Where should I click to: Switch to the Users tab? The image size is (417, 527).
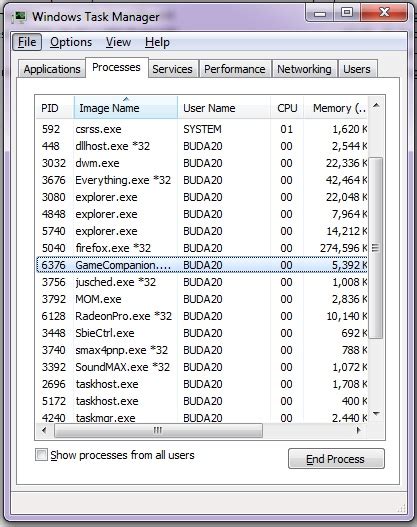pos(357,69)
